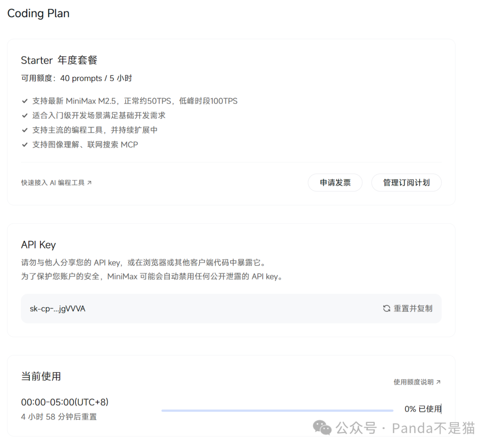491x448 pixels.
Task: Click the checkmark beside 支持主流的编程工具
Action: click(25, 130)
